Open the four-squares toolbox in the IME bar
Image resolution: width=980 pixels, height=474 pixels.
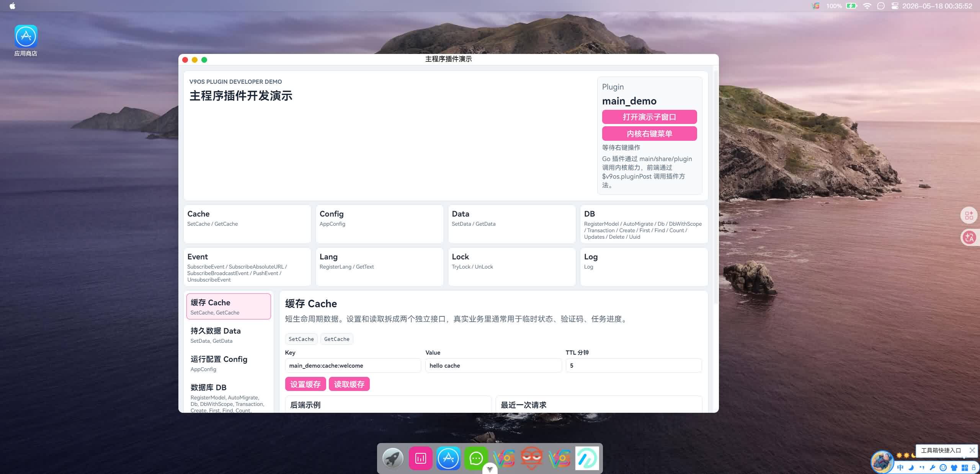click(965, 467)
